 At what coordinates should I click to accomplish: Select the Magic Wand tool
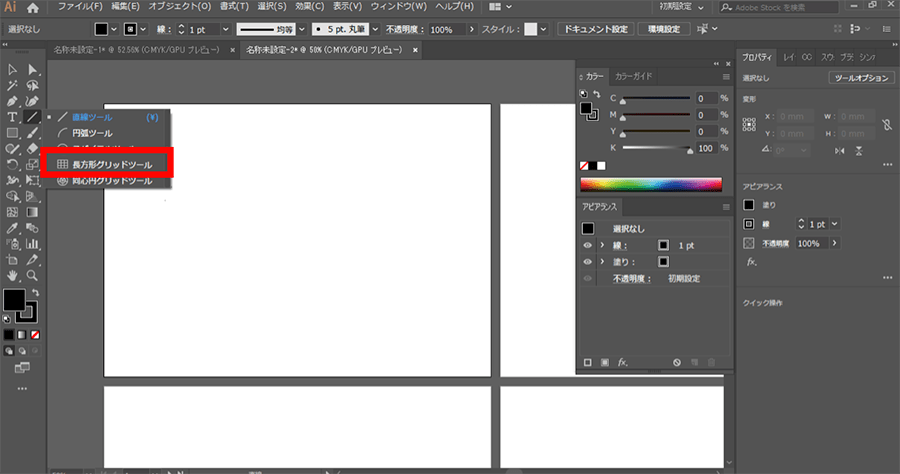point(12,86)
